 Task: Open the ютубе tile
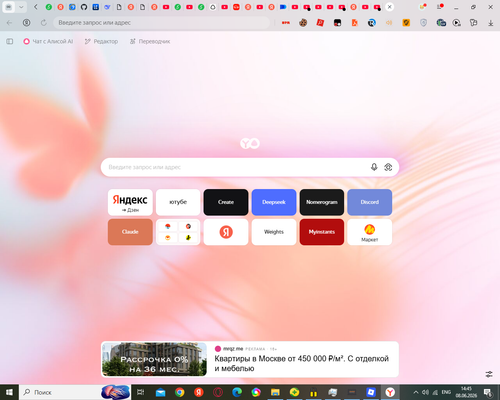tap(178, 202)
